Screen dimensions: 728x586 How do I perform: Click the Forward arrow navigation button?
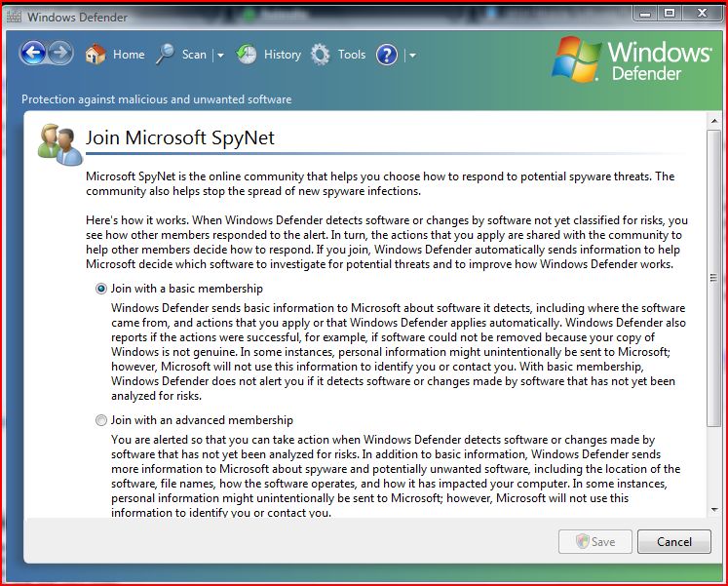click(60, 54)
